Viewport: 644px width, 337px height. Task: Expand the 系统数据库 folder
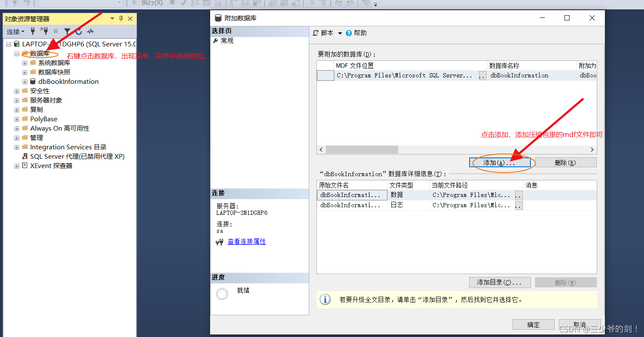click(x=25, y=63)
